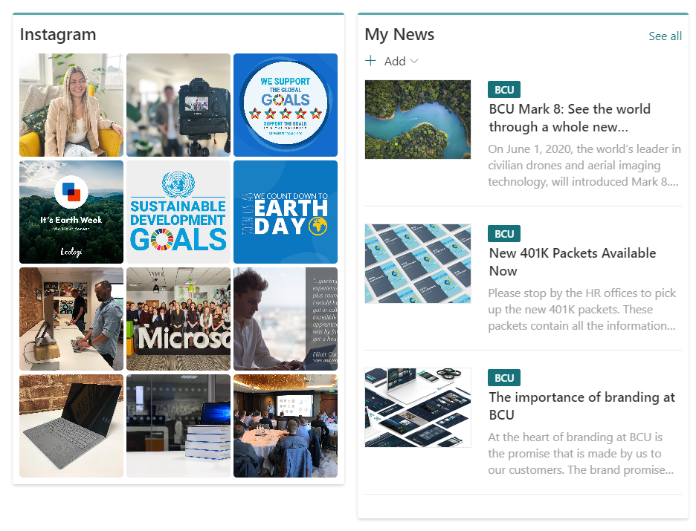Open New 401K Packets Available Now article
This screenshot has height=531, width=696.
click(572, 262)
